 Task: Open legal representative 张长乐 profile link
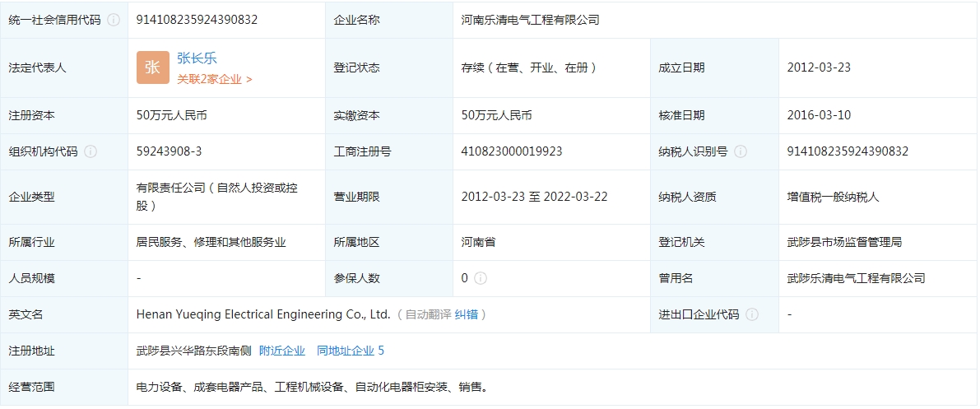coord(197,58)
